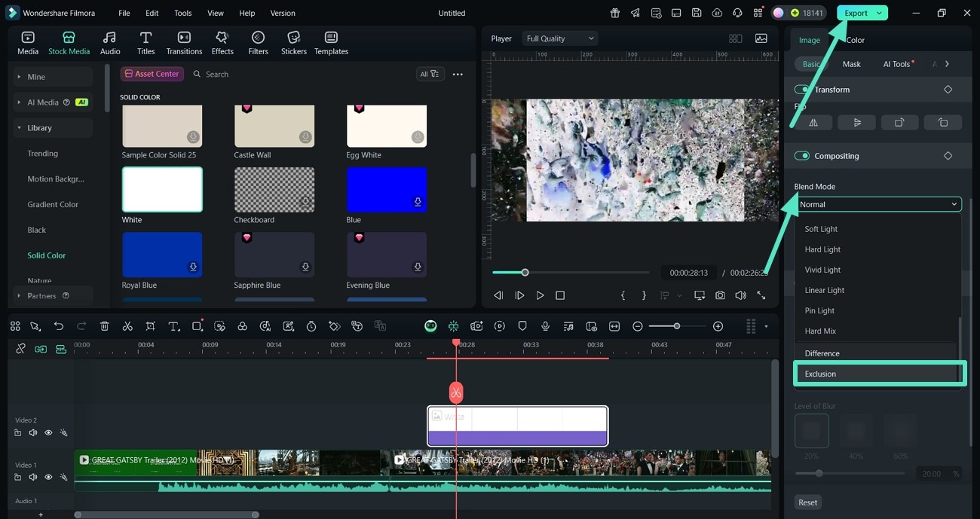Open the Stickers tab

tap(294, 43)
